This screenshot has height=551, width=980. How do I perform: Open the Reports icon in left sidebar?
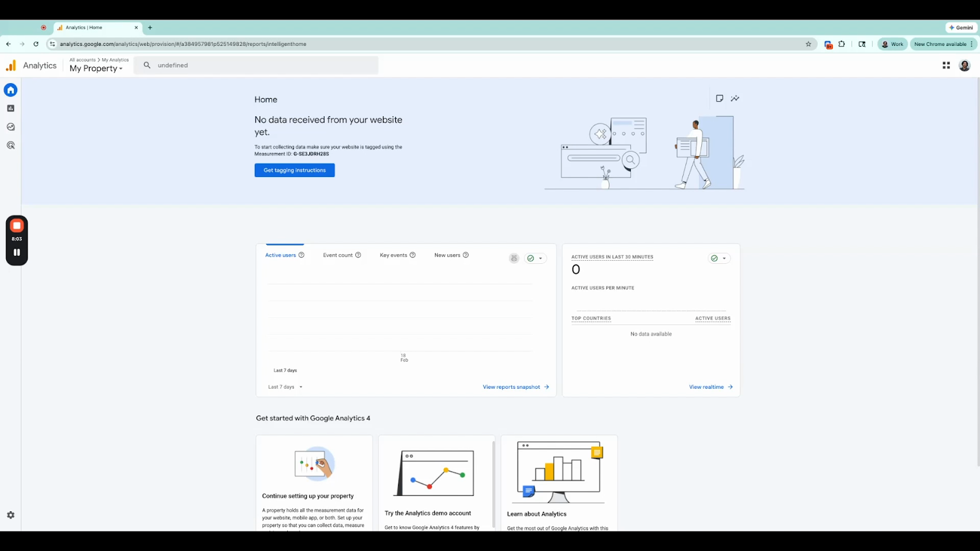[10, 108]
